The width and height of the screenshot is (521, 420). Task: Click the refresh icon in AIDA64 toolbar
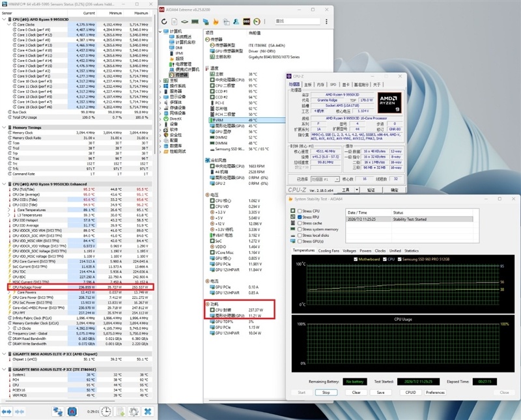[x=164, y=21]
